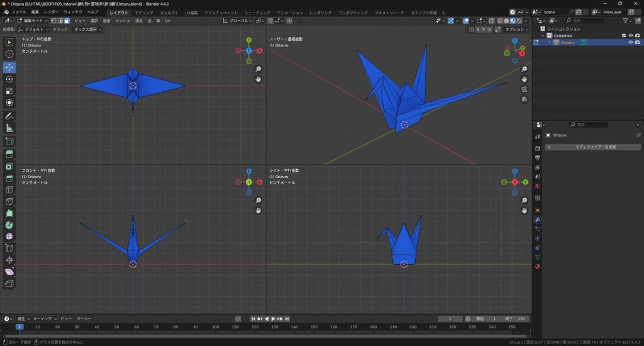
Task: Open the キーイング timeline dropdown
Action: 45,319
